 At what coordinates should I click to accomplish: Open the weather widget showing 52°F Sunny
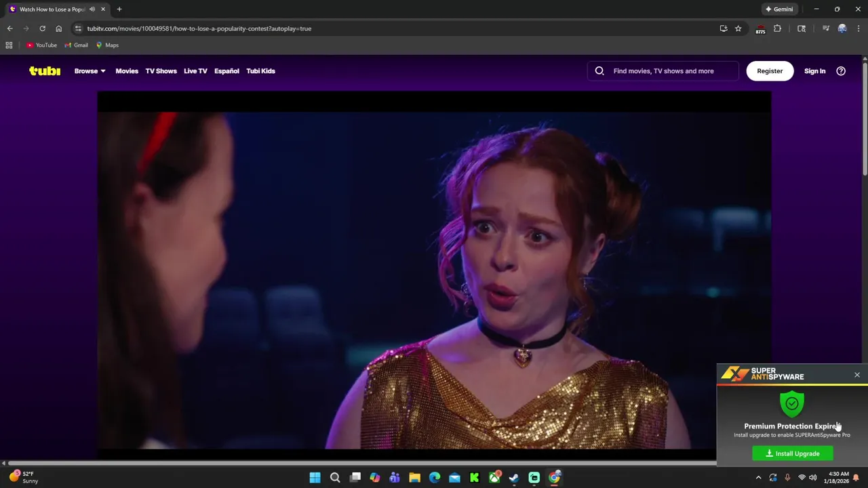click(x=23, y=477)
